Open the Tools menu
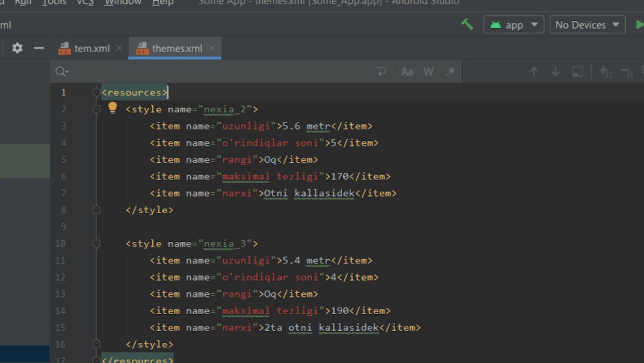 [54, 3]
